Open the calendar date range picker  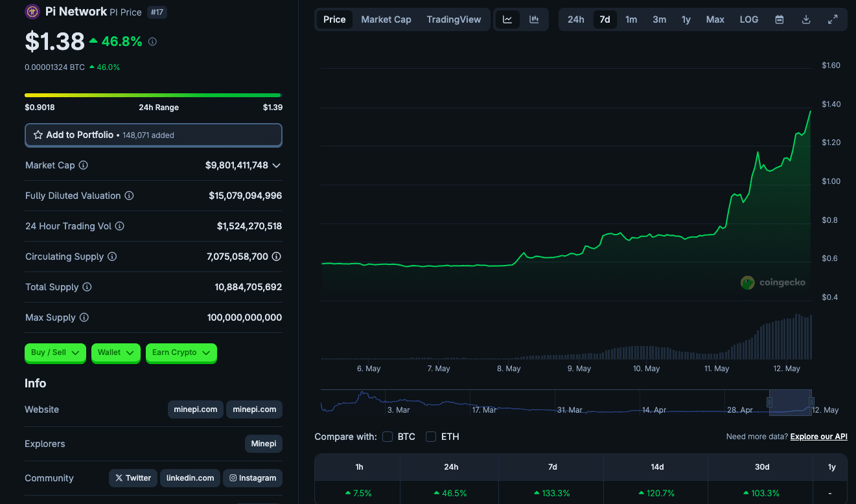[780, 19]
